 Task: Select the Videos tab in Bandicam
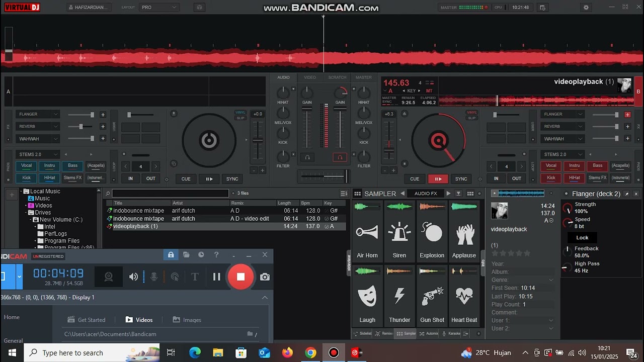[139, 320]
